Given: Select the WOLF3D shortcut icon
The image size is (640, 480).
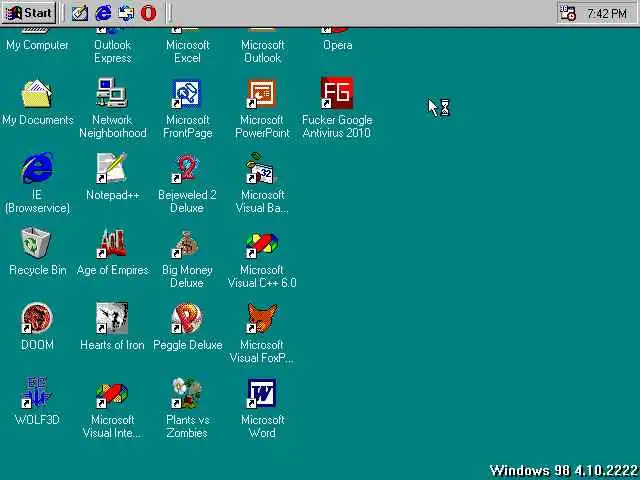Looking at the screenshot, I should pos(37,393).
